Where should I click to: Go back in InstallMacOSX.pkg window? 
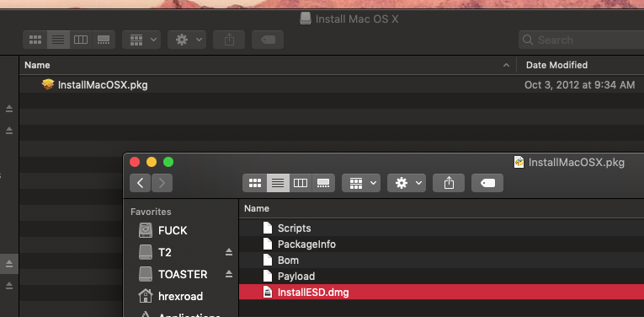(141, 183)
